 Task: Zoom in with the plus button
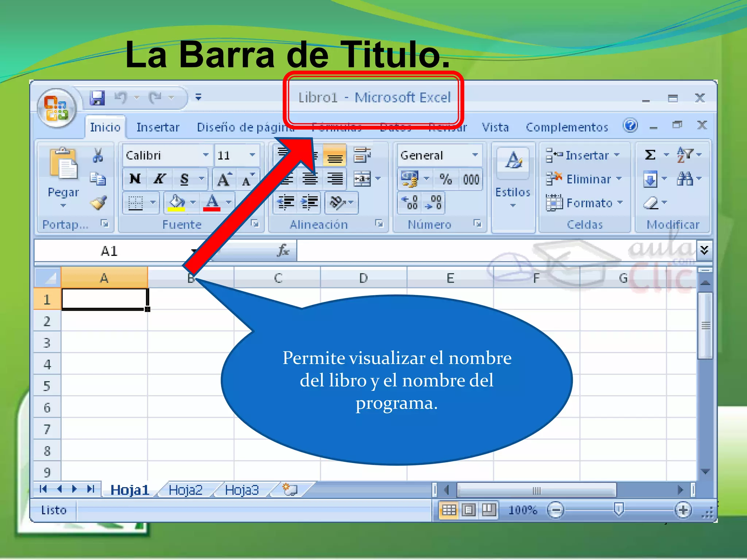tap(683, 510)
